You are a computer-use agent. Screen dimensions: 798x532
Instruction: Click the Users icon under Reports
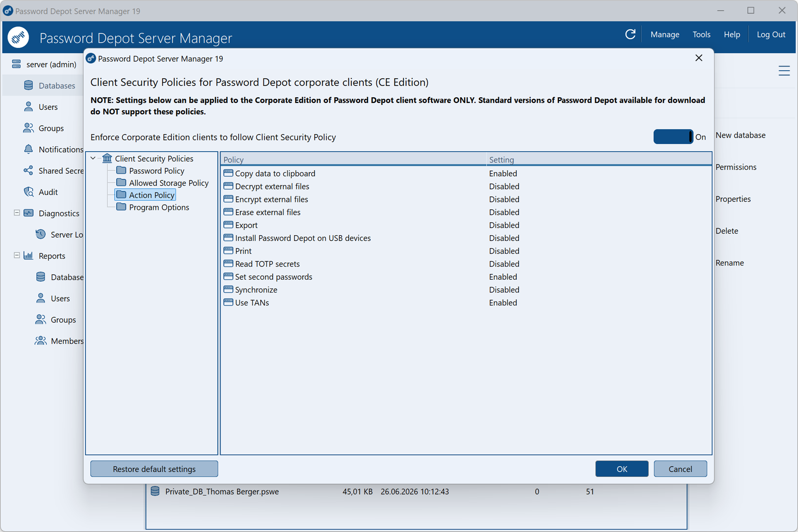pyautogui.click(x=40, y=298)
